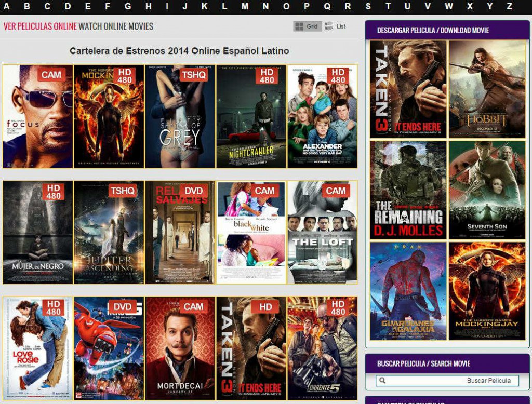
Task: Click the Buscar Pelicula / Search Movie header
Action: click(423, 363)
